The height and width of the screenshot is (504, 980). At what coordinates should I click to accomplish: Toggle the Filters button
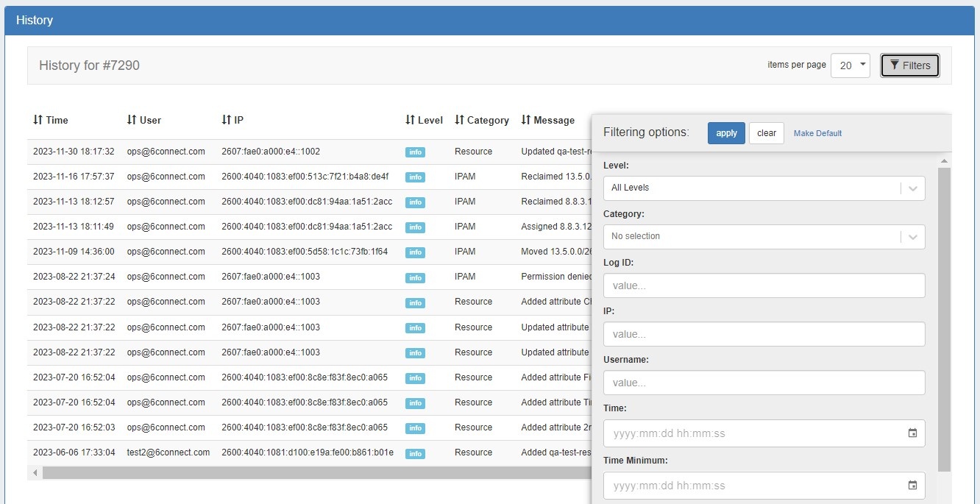(x=909, y=65)
